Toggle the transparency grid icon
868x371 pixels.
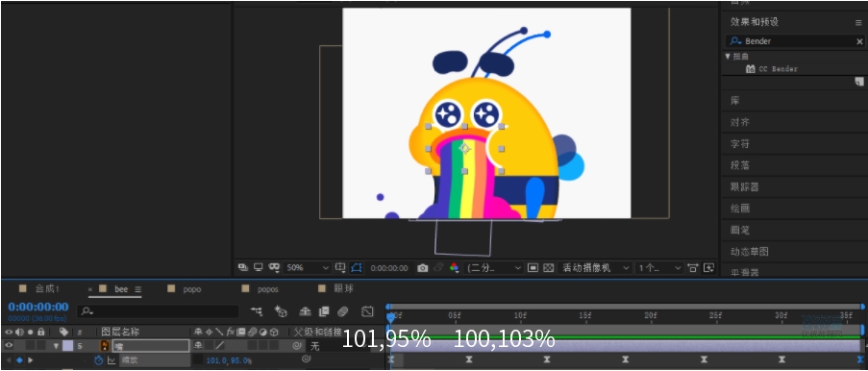click(548, 268)
